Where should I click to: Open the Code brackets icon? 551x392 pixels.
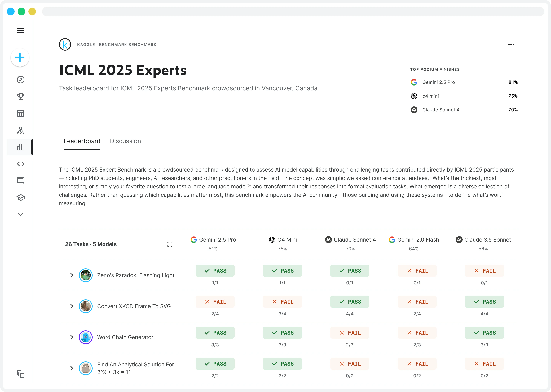tap(20, 164)
